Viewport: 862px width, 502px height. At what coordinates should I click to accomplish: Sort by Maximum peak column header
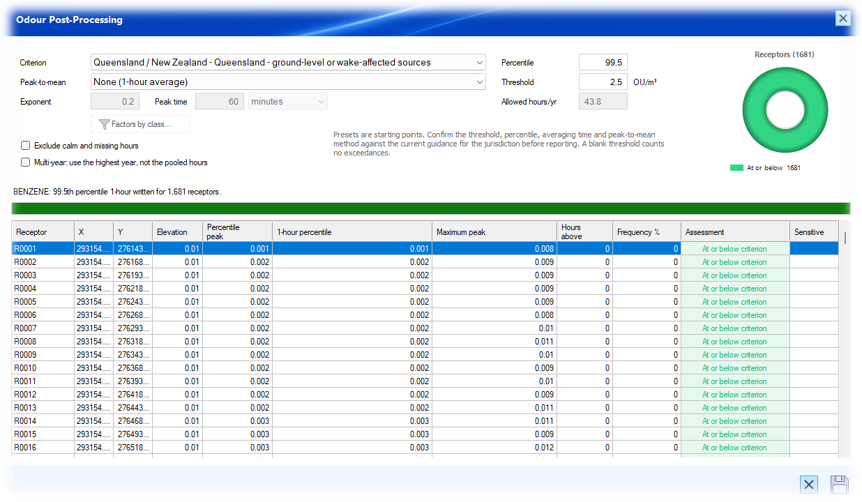(x=494, y=231)
